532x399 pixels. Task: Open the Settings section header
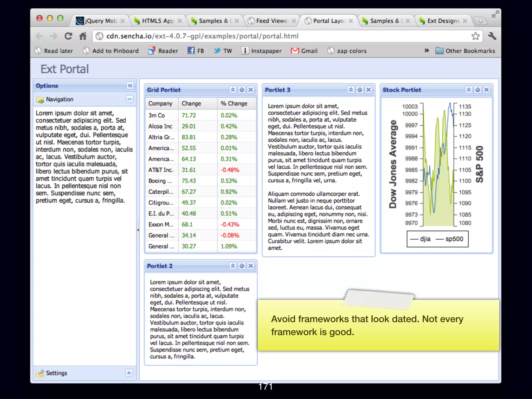[x=84, y=373]
